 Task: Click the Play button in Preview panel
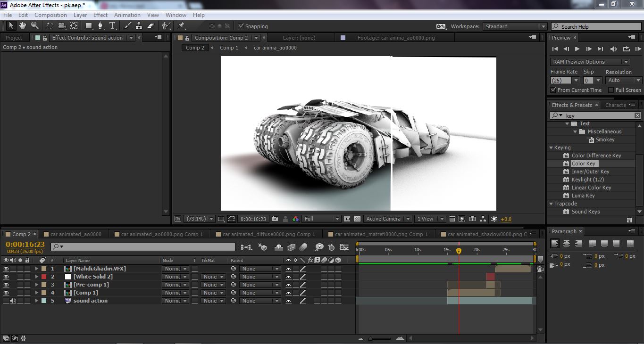[577, 49]
